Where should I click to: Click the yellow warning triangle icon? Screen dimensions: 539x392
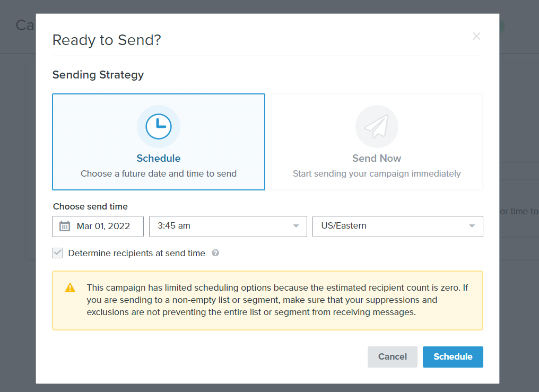(x=70, y=288)
